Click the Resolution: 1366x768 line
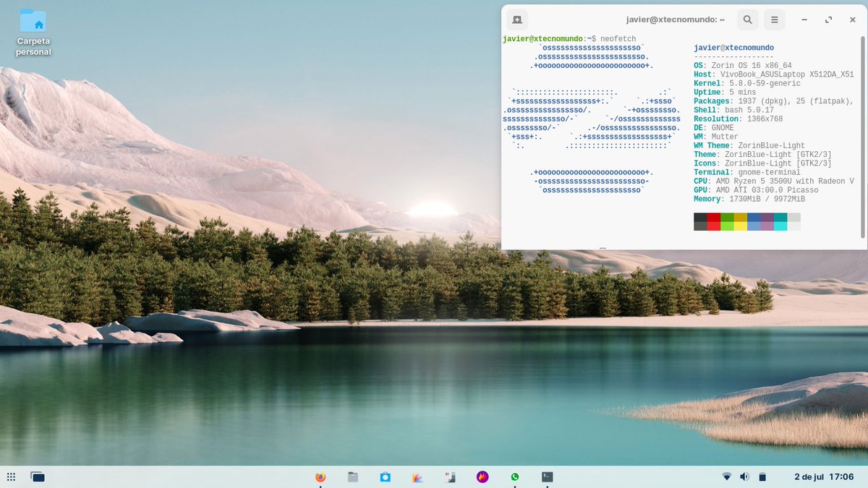 click(738, 119)
